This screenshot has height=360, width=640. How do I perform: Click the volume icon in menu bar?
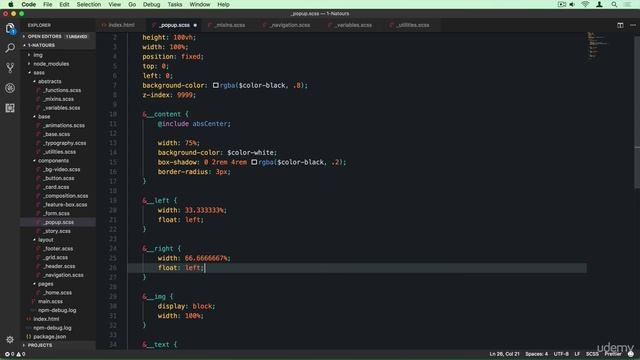coord(572,4)
